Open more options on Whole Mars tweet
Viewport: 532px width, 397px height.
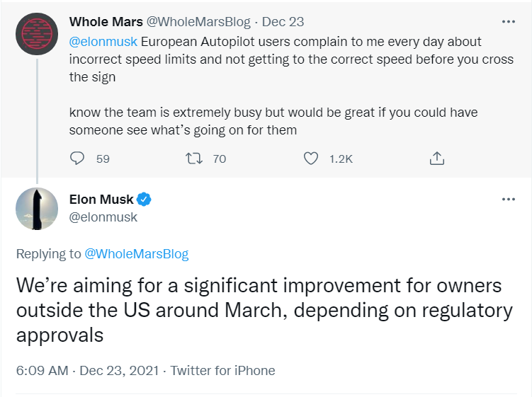click(x=508, y=22)
